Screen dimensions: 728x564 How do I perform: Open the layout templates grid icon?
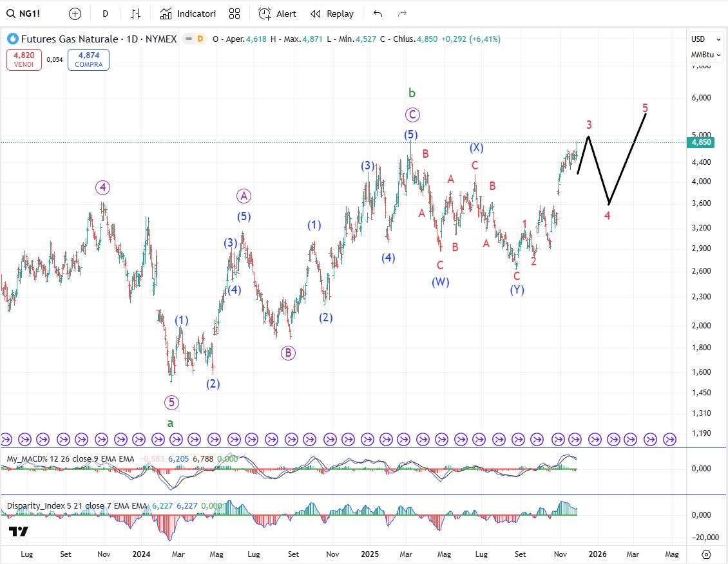point(235,14)
